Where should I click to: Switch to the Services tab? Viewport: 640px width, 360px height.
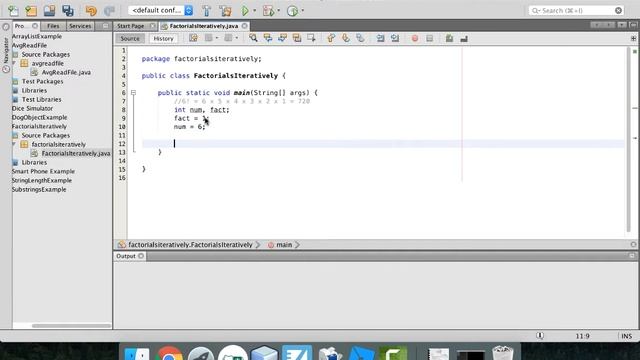(80, 26)
